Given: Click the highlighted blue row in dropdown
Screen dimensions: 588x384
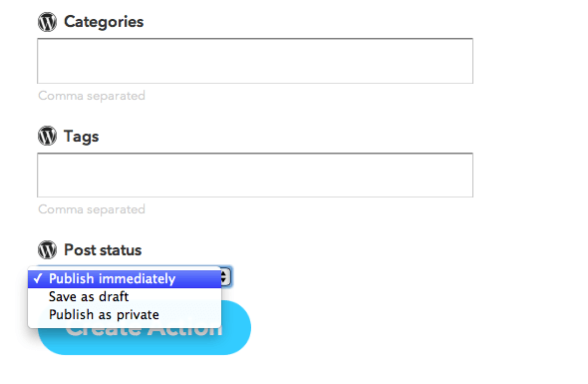Looking at the screenshot, I should point(125,279).
